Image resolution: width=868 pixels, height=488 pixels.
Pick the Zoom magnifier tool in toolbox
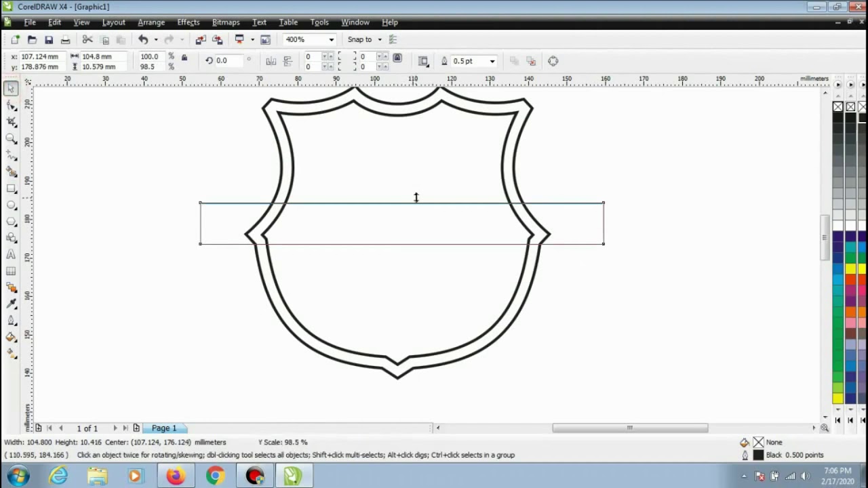click(11, 138)
